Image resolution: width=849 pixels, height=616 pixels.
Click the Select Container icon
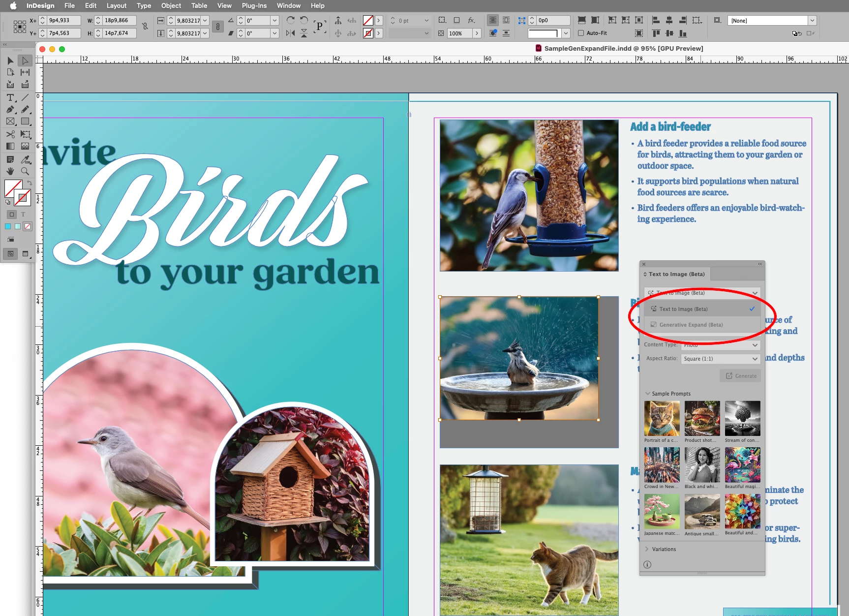tap(338, 20)
